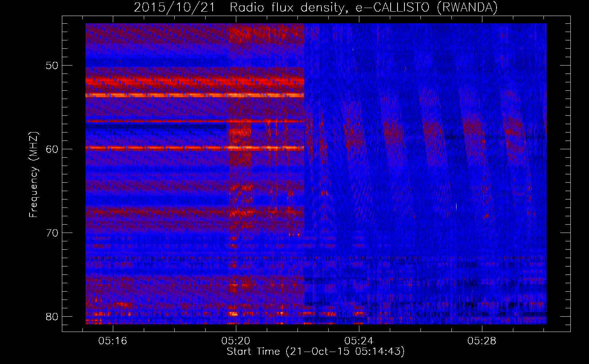Viewport: 589px width, 364px height.
Task: Click the 05:20 time tick label
Action: coord(236,341)
